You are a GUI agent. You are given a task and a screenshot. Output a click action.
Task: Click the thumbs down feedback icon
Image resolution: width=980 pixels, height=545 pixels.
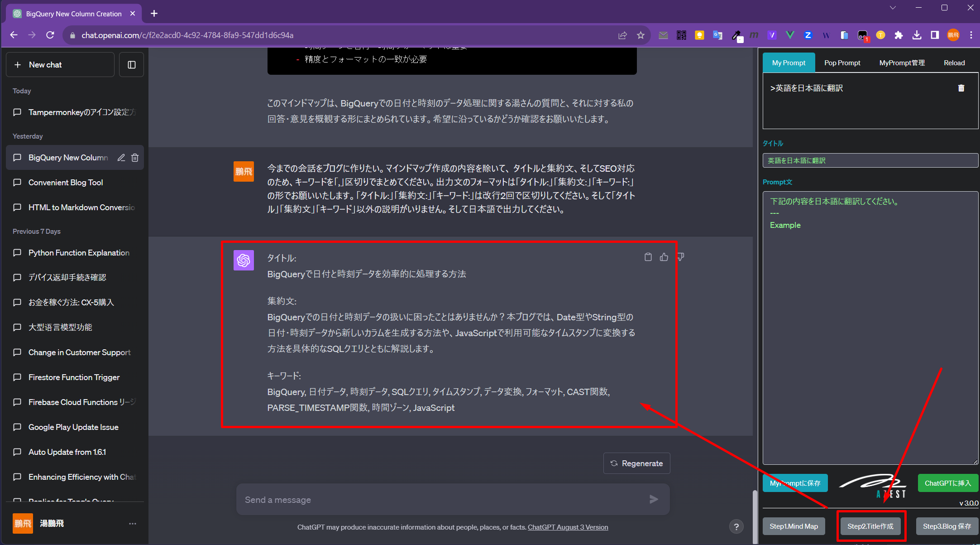[680, 257]
